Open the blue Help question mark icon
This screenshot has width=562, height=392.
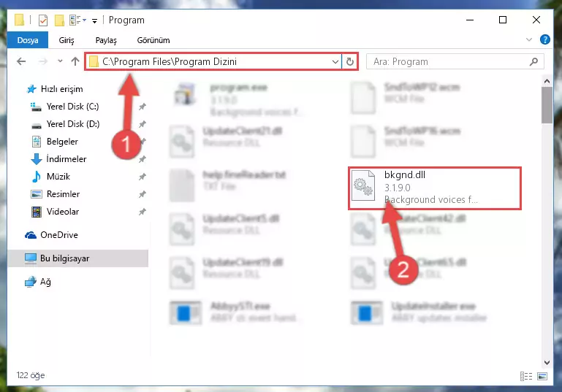(544, 39)
